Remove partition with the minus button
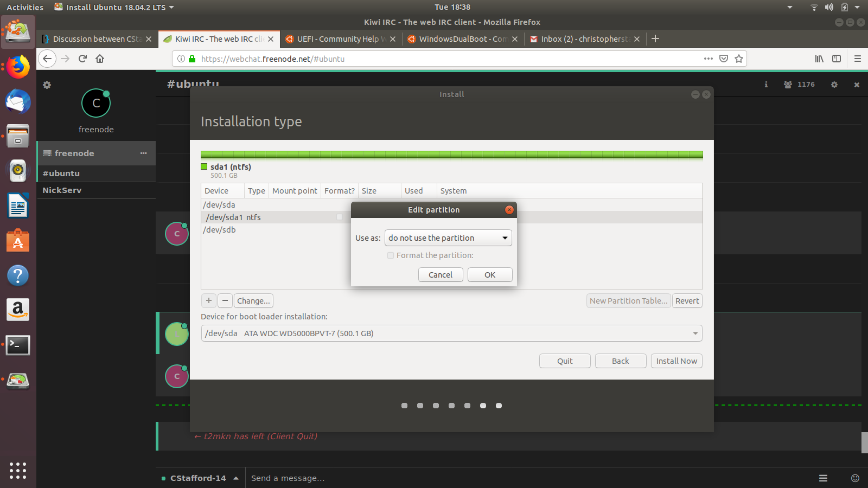This screenshot has height=488, width=868. pos(225,301)
